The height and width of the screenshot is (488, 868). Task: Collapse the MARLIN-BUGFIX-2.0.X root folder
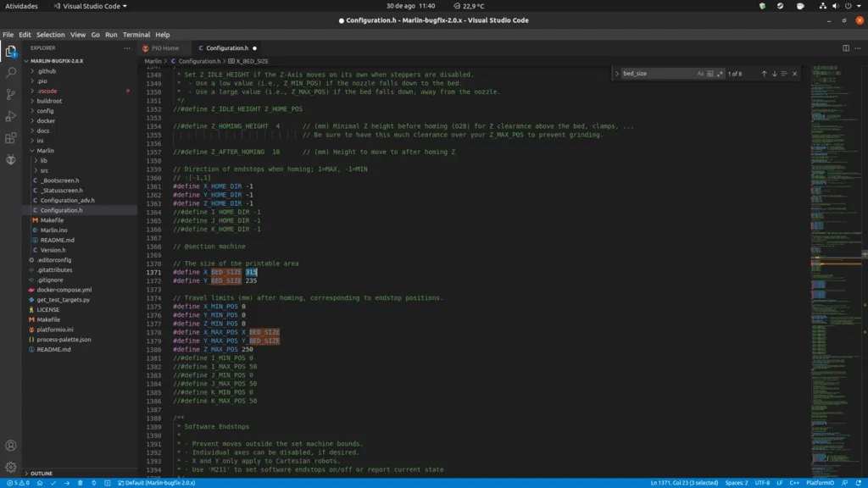point(57,61)
